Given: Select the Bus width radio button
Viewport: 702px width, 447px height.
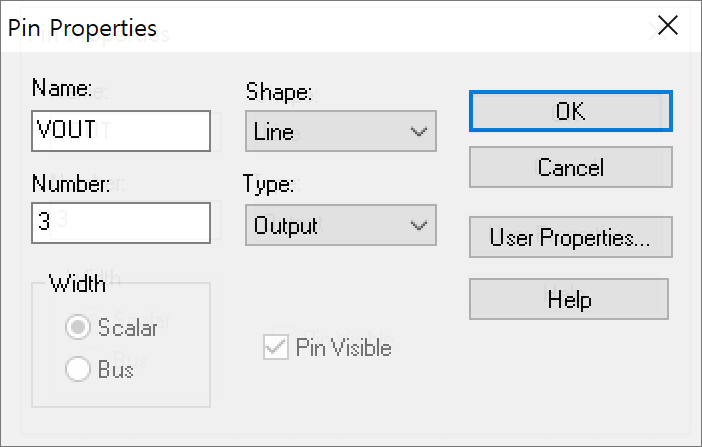Looking at the screenshot, I should (78, 370).
